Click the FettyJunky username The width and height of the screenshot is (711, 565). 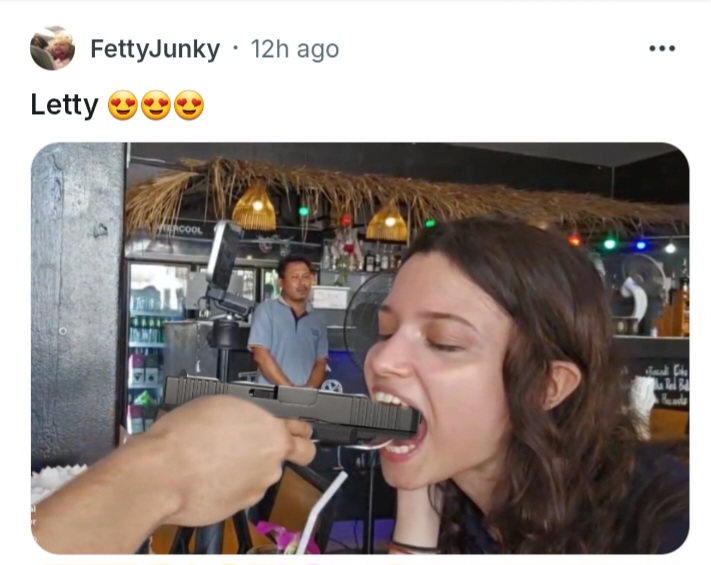(155, 49)
